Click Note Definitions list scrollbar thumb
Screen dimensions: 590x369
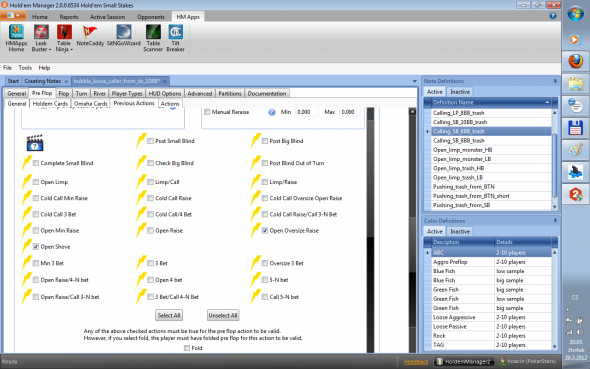(554, 165)
